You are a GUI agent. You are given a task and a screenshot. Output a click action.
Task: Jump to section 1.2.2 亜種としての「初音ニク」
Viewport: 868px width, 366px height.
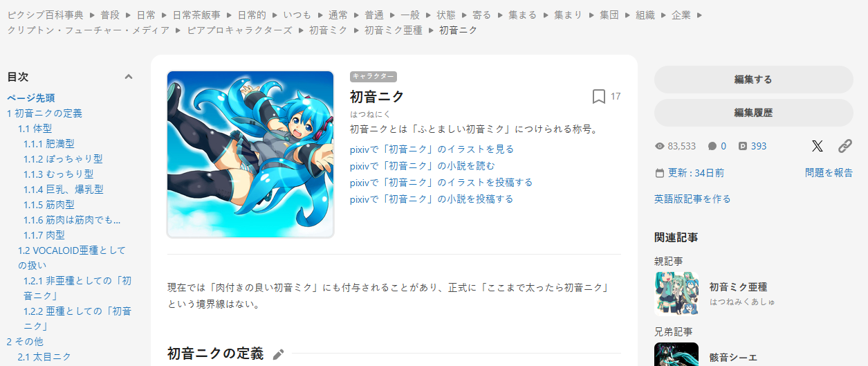(77, 318)
